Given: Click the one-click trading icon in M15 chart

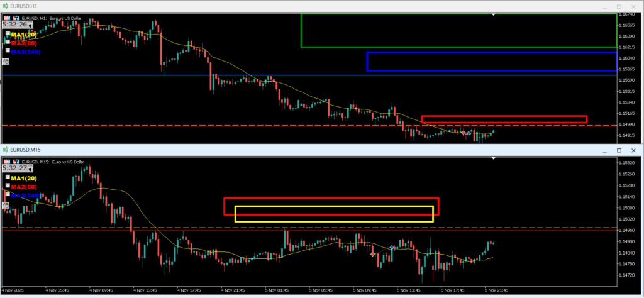Looking at the screenshot, I should click(x=15, y=162).
